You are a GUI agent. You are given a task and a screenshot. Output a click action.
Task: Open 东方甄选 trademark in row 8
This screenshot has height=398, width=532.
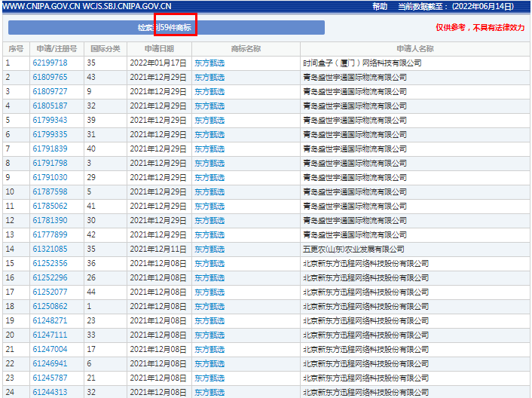tap(209, 163)
